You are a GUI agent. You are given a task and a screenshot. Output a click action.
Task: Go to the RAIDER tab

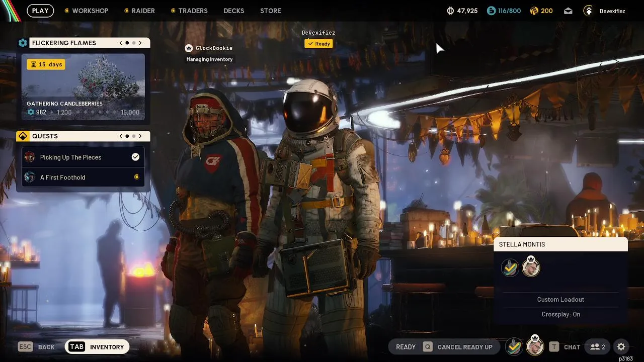click(x=143, y=11)
